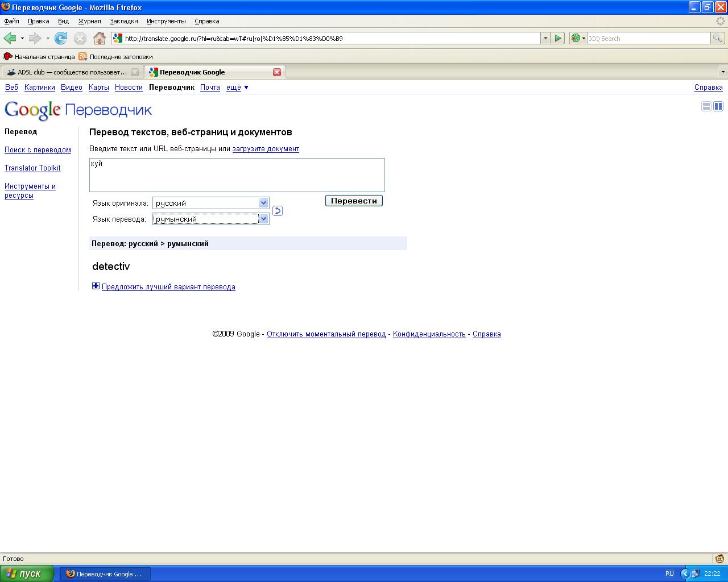Open Translator Toolkit sidebar link
Image resolution: width=728 pixels, height=582 pixels.
(32, 168)
